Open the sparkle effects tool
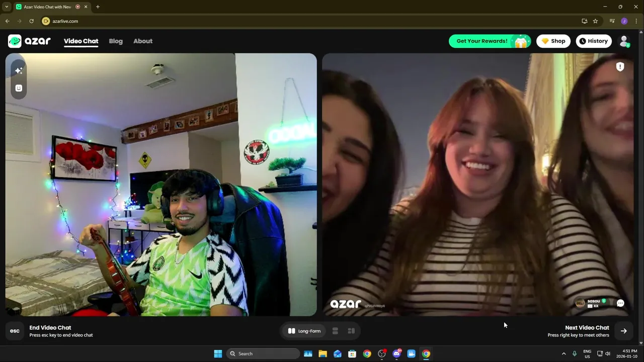The width and height of the screenshot is (644, 362). 19,71
